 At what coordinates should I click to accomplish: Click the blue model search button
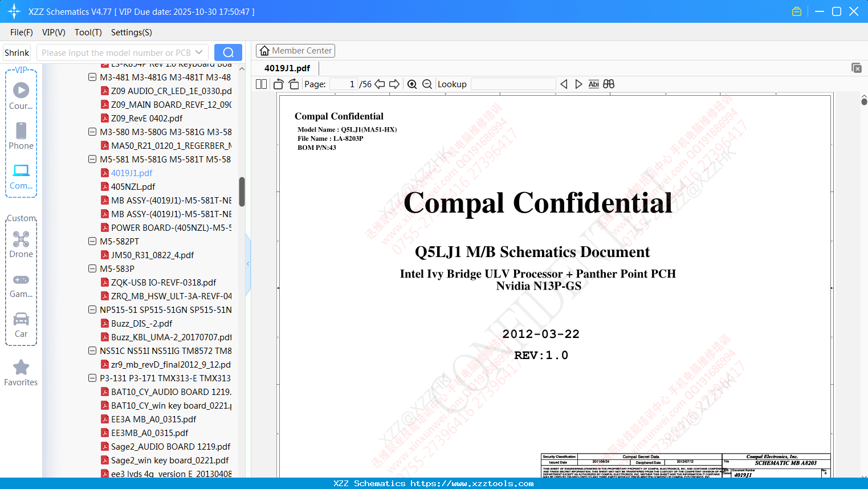coord(228,52)
